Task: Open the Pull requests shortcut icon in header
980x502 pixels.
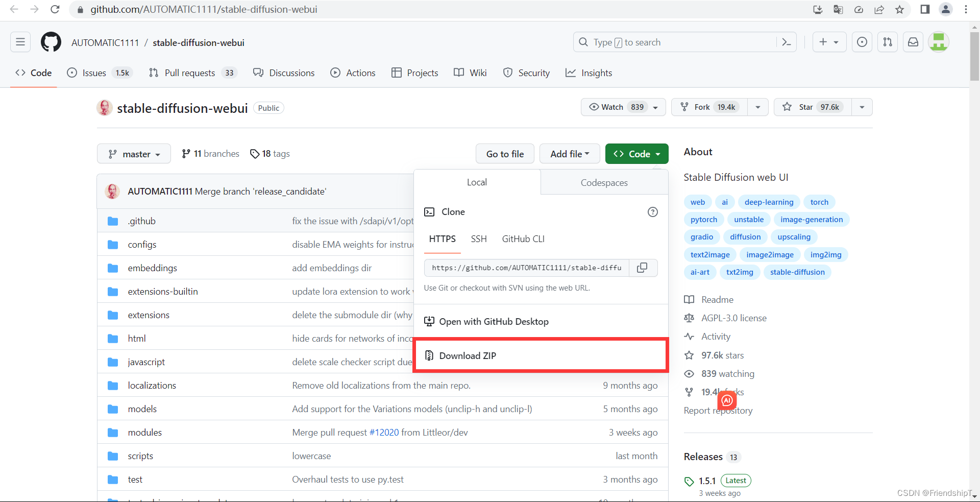Action: pos(888,42)
